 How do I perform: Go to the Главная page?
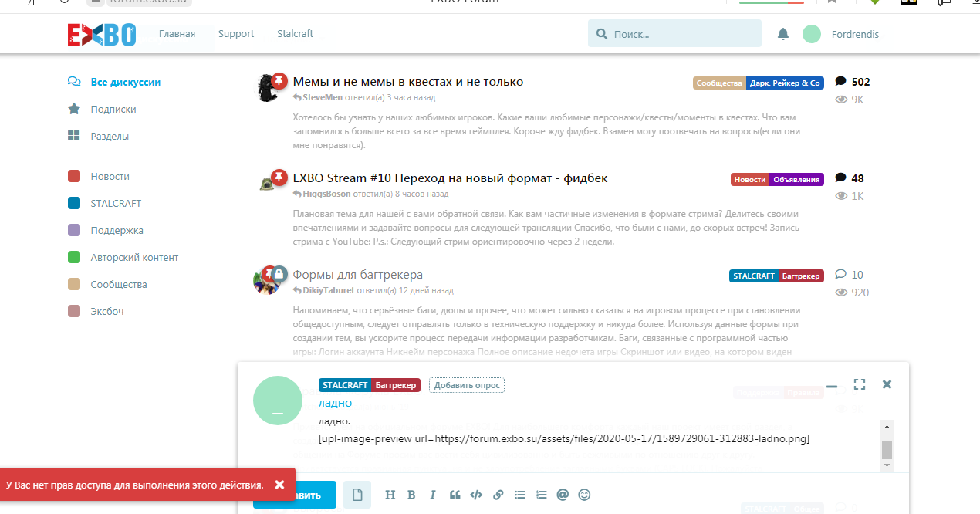click(x=177, y=34)
